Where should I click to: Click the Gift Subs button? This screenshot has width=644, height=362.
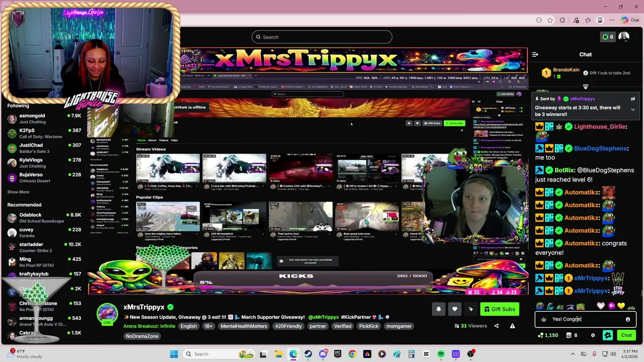coord(500,309)
